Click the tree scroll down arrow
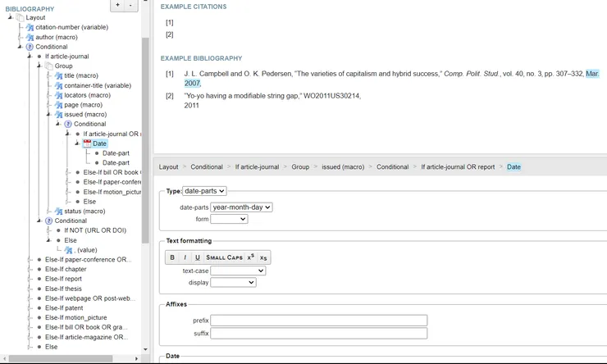 (x=145, y=349)
